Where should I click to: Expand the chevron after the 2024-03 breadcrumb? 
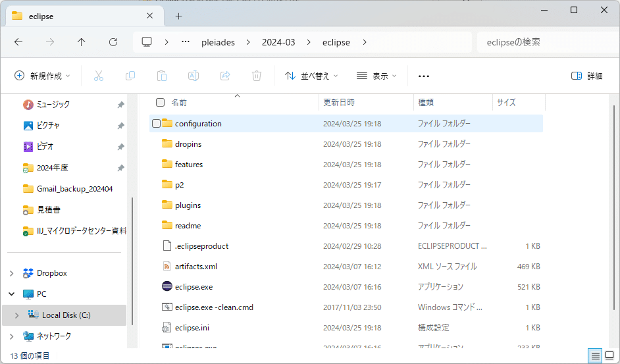coord(309,42)
